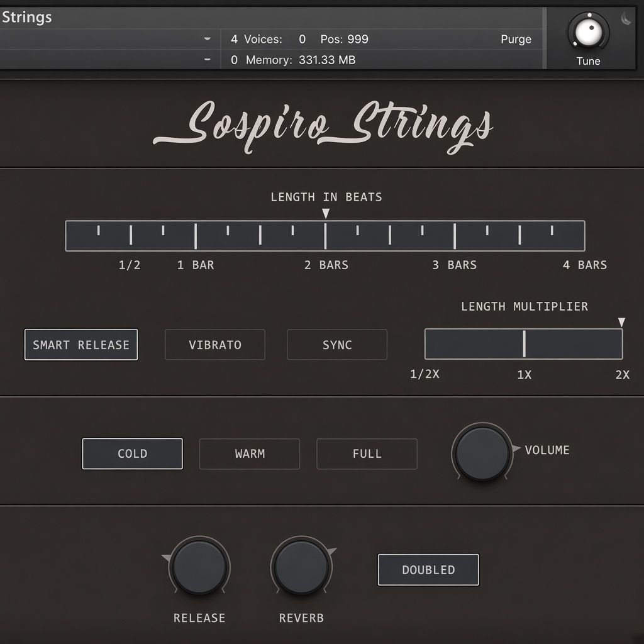Screen dimensions: 644x644
Task: Set beat length to the 3 bars tick
Action: pyautogui.click(x=454, y=236)
